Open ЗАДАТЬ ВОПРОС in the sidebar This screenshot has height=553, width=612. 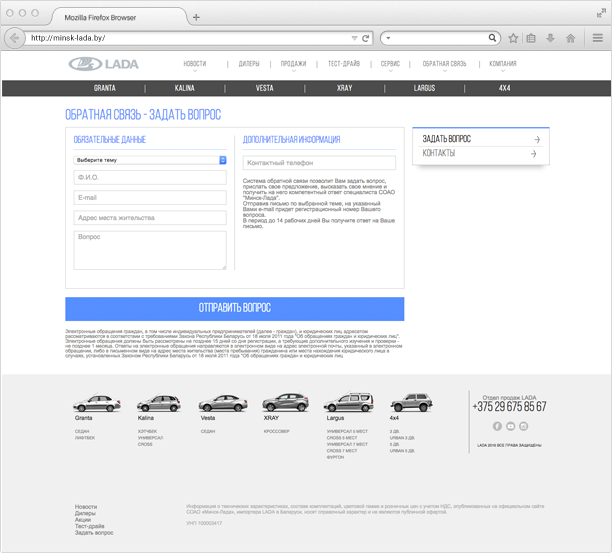coord(447,139)
